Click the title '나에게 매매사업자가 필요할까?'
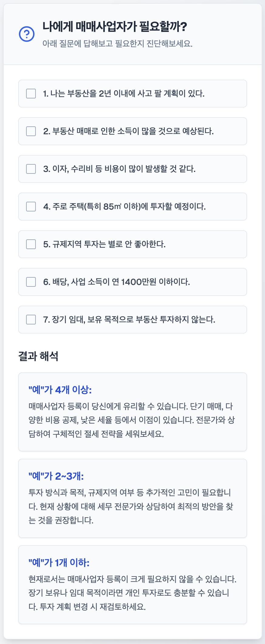The image size is (265, 644). [114, 27]
